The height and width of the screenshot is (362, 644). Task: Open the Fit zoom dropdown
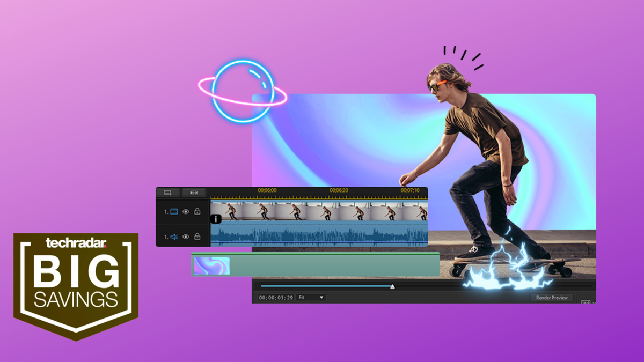point(311,297)
